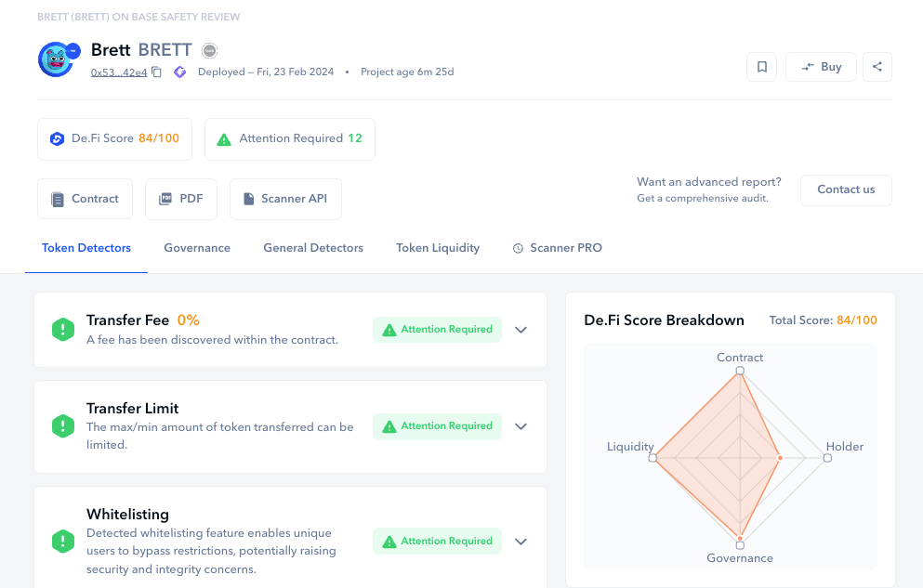Expand the Transfer Limit detector row
This screenshot has width=923, height=588.
(x=521, y=426)
